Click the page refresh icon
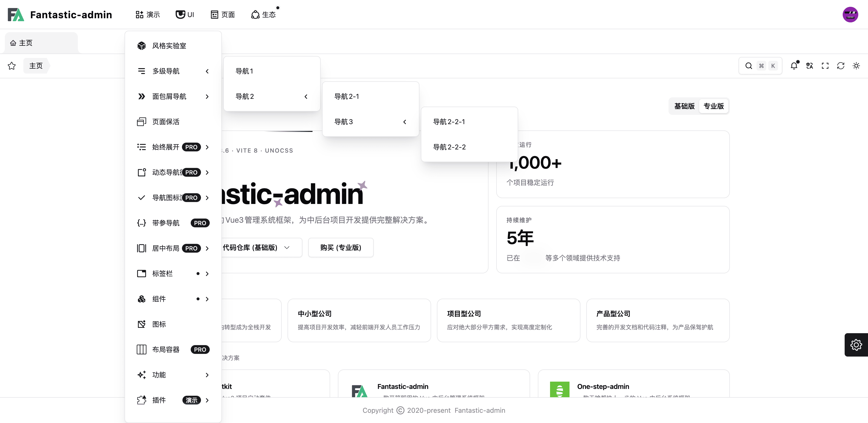868x423 pixels. 840,66
